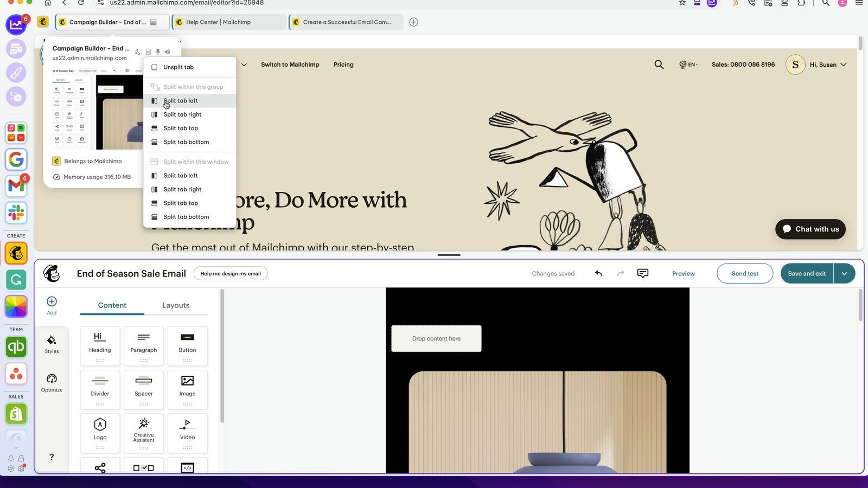
Task: Choose the Creative Assistant block
Action: tap(144, 433)
